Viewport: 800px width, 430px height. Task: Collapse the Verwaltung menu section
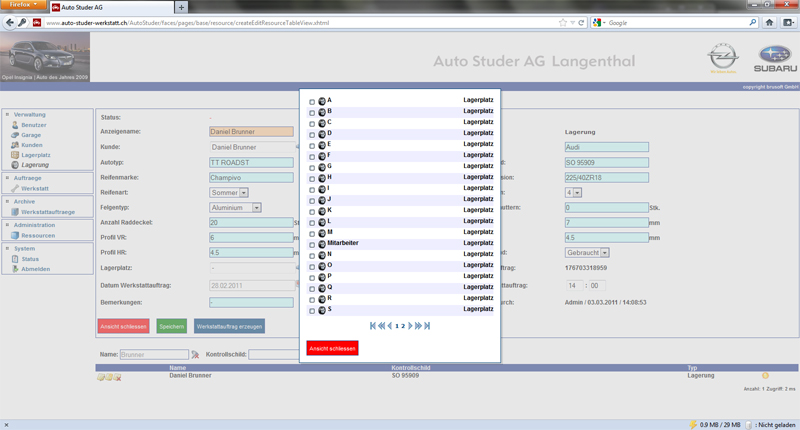pyautogui.click(x=7, y=114)
